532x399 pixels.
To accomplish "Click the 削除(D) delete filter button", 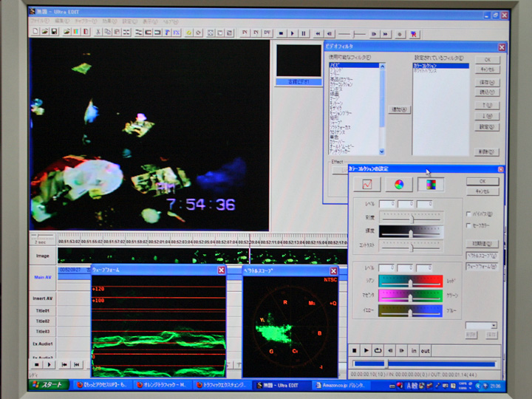I will pyautogui.click(x=486, y=151).
